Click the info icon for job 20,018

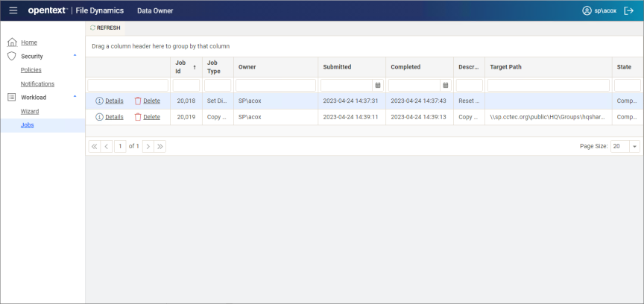pyautogui.click(x=99, y=101)
